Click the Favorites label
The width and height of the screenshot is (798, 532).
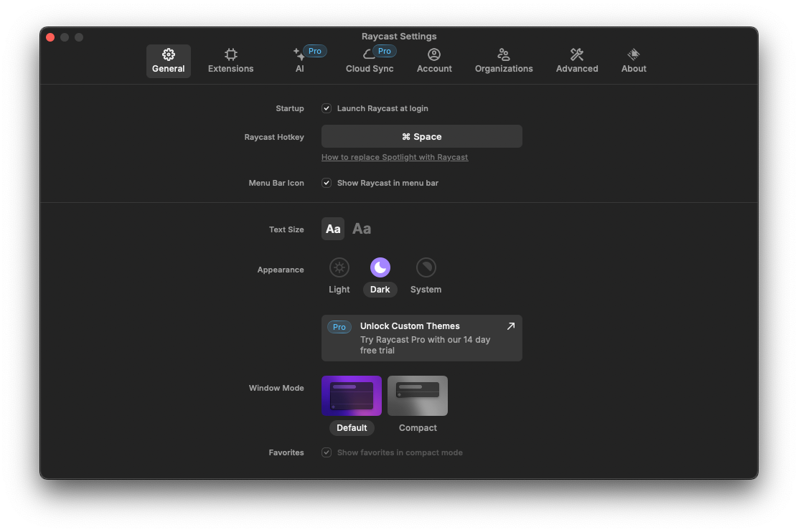pyautogui.click(x=286, y=452)
